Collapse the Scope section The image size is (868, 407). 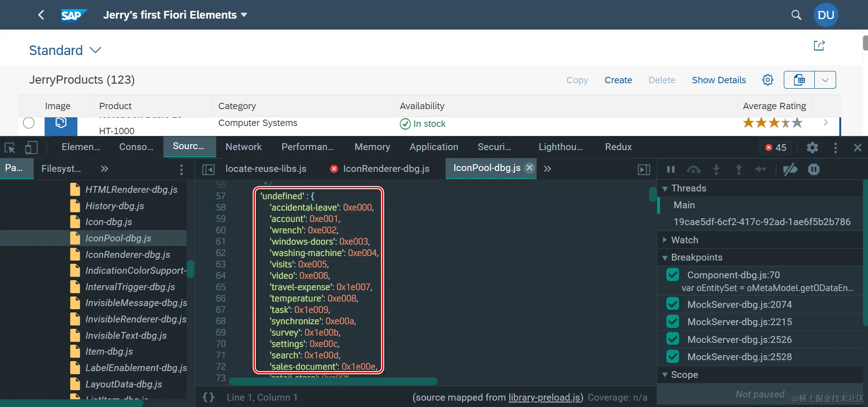pyautogui.click(x=665, y=375)
